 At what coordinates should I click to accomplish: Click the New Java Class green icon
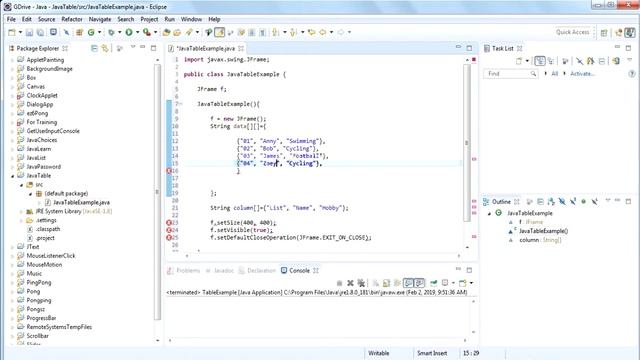click(x=91, y=32)
